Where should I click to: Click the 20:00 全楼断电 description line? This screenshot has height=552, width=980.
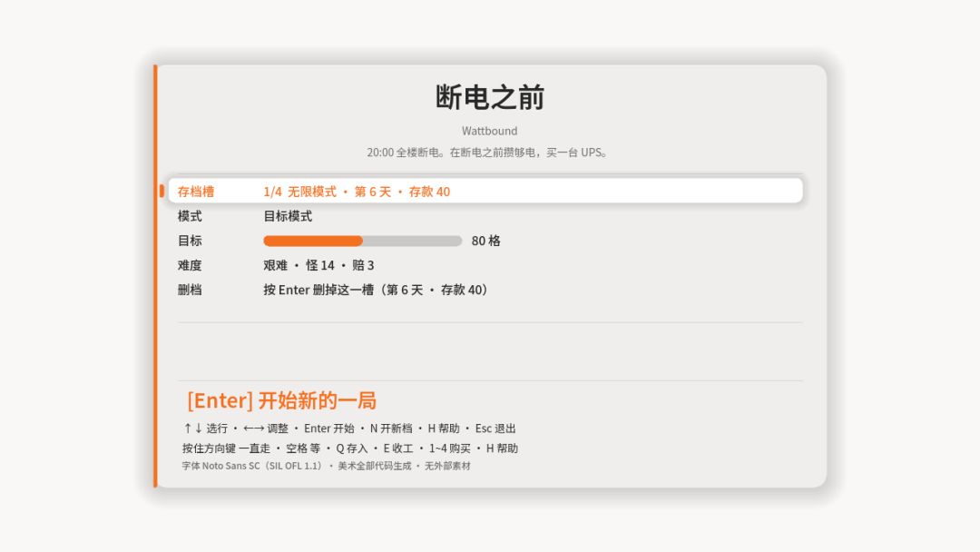(487, 152)
